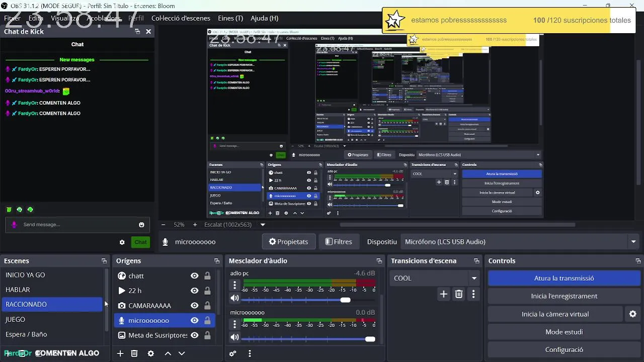Select the Espera / Baño scene
This screenshot has width=644, height=362.
(52, 334)
